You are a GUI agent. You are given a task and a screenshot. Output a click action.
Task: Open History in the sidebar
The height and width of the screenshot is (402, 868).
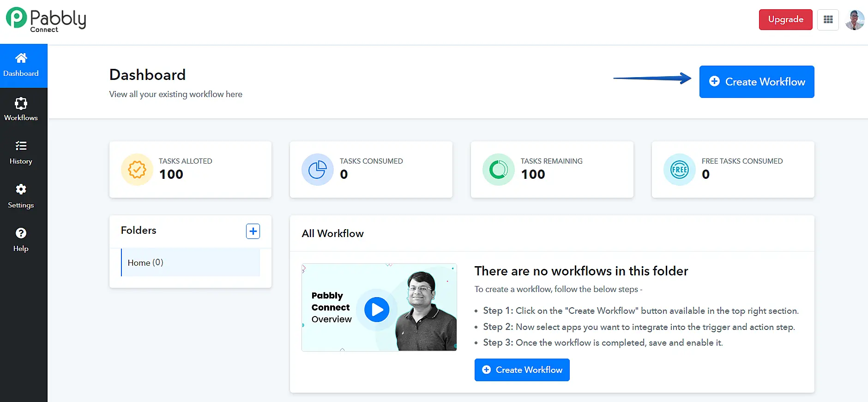21,152
